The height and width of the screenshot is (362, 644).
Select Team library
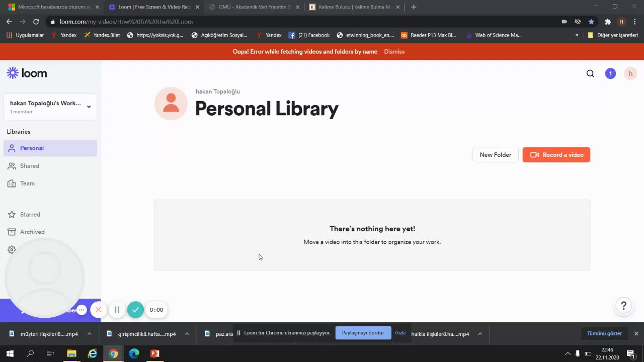pyautogui.click(x=50, y=183)
